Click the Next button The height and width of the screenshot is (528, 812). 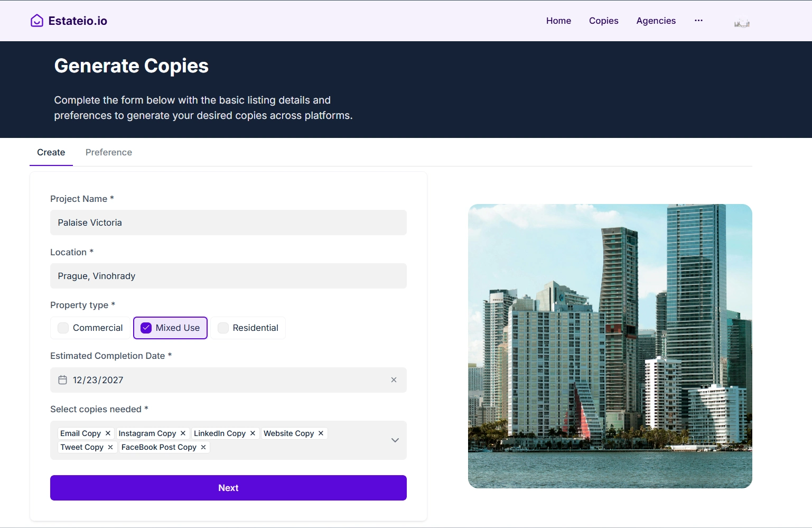[228, 488]
